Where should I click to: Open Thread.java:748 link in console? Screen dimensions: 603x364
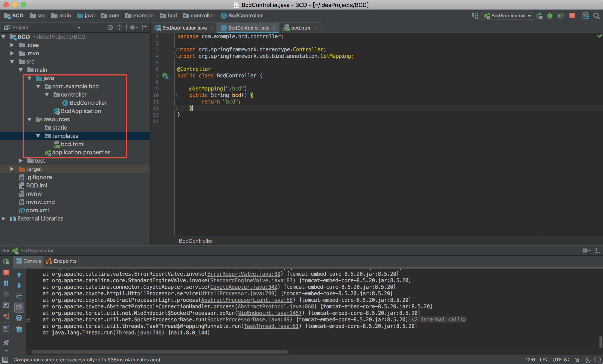tap(138, 332)
